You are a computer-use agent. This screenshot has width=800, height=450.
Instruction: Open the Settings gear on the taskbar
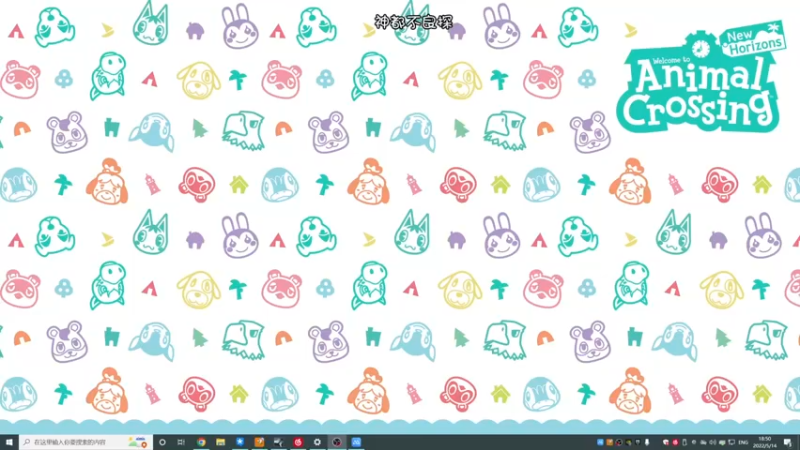click(x=317, y=442)
